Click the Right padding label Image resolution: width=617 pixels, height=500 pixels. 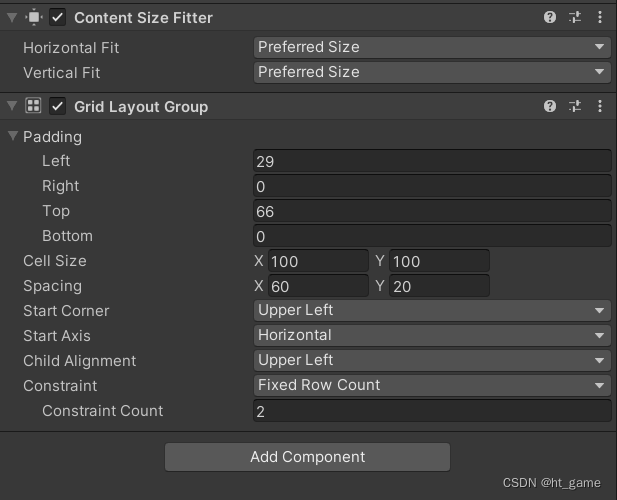tap(61, 186)
